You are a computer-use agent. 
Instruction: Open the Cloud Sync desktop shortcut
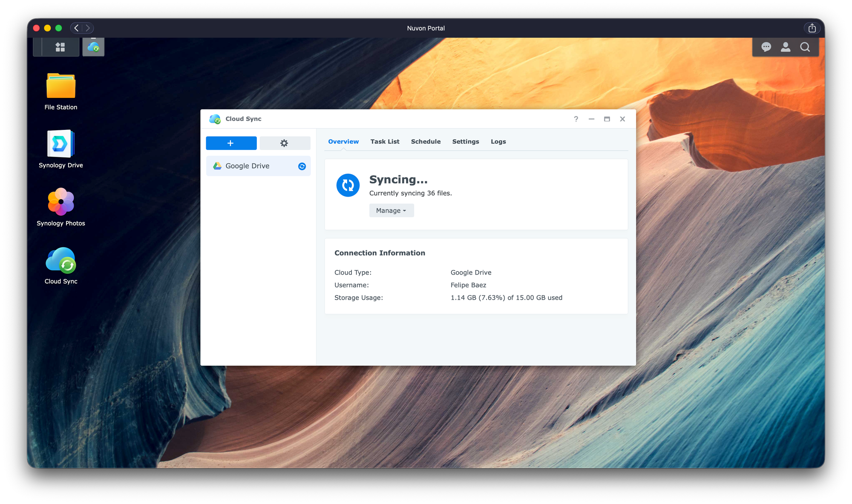61,261
